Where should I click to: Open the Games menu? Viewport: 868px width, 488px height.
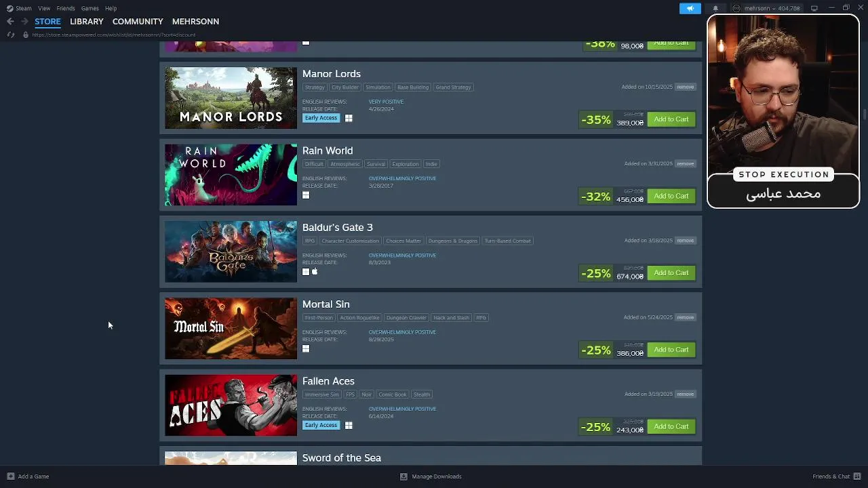pos(90,8)
